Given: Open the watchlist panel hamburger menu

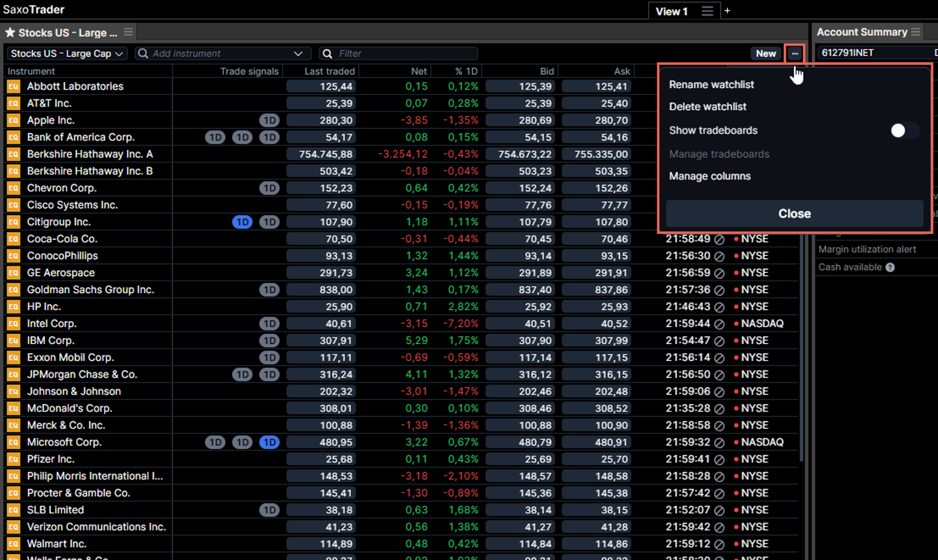Looking at the screenshot, I should (x=128, y=32).
